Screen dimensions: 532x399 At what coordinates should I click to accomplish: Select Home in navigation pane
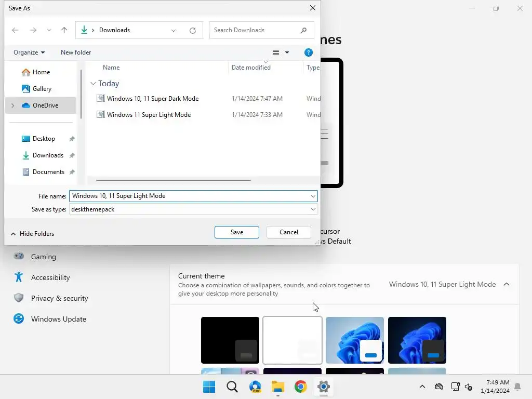[x=41, y=72]
